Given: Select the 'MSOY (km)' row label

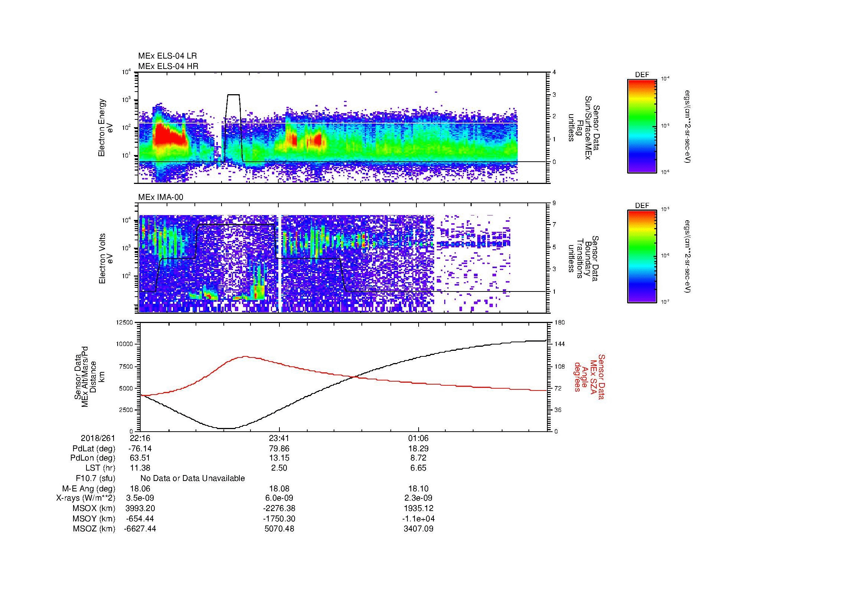Looking at the screenshot, I should click(x=94, y=518).
